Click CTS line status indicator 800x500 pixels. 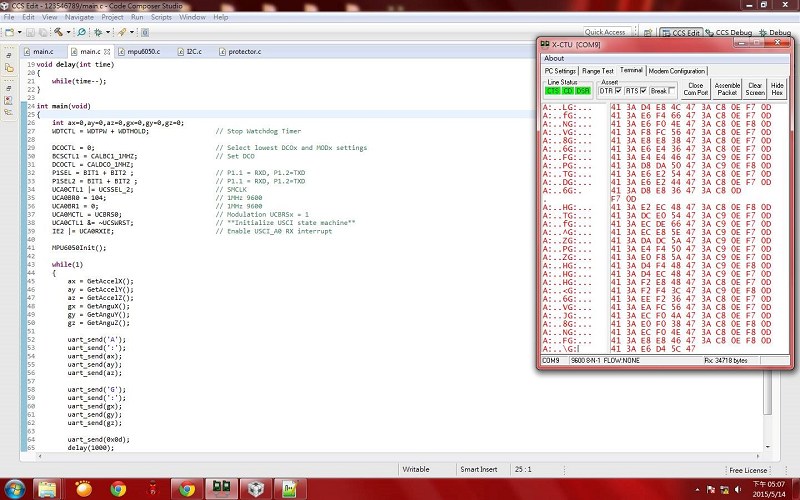click(x=553, y=91)
